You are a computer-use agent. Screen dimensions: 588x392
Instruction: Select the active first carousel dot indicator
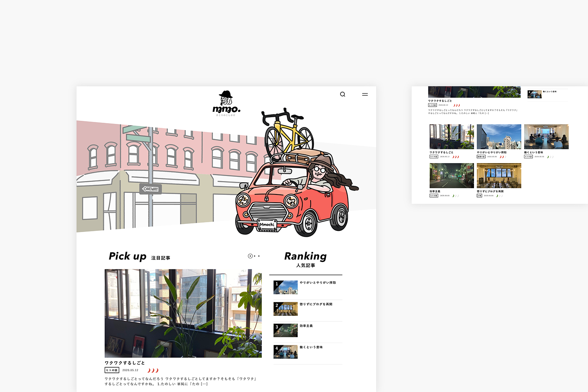[x=250, y=256]
